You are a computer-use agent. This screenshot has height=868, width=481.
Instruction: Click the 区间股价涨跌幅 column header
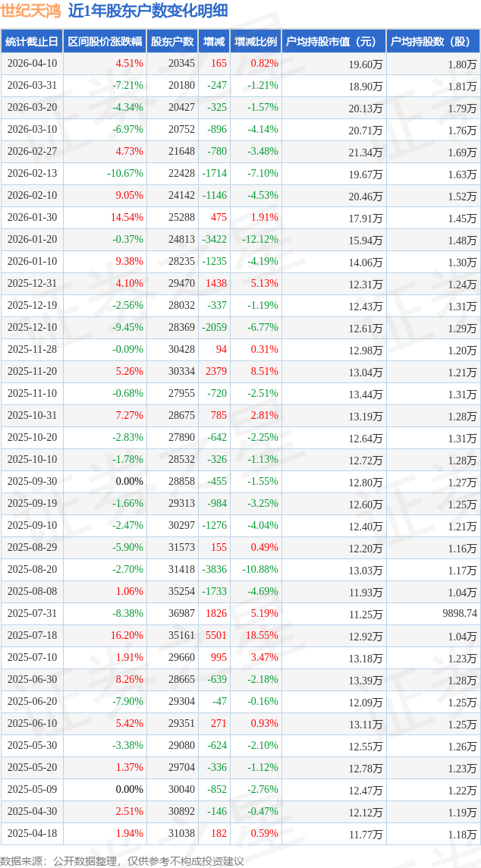(x=105, y=42)
